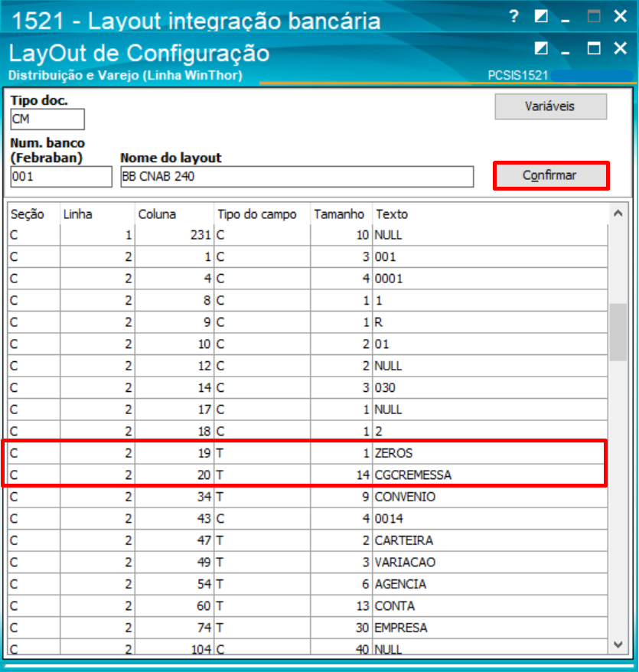Minimize the LayOut de Configuração window
The width and height of the screenshot is (639, 672).
click(x=566, y=52)
